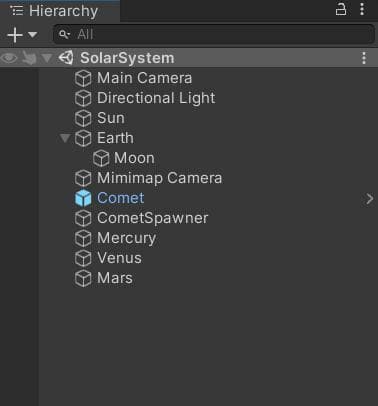
Task: Click the CometSpawner cube icon
Action: tap(83, 218)
